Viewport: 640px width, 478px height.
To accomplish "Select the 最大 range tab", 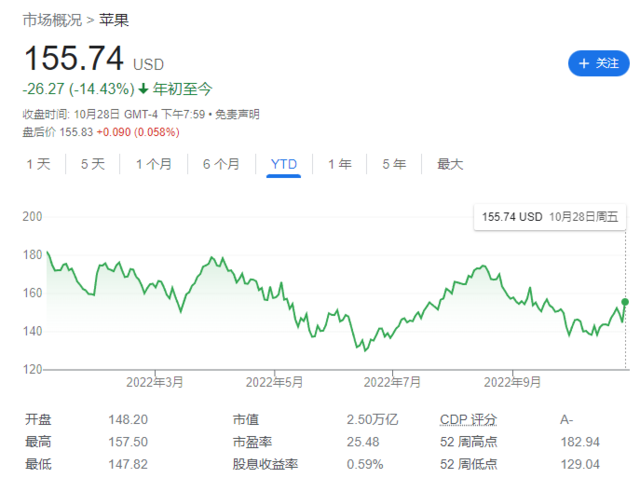I will tap(450, 165).
